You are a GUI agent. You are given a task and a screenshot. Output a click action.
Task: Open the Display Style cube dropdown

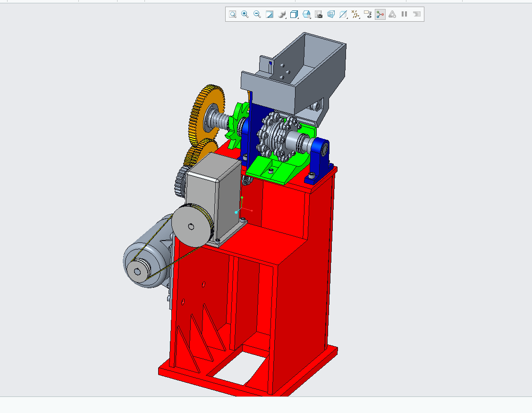click(294, 14)
